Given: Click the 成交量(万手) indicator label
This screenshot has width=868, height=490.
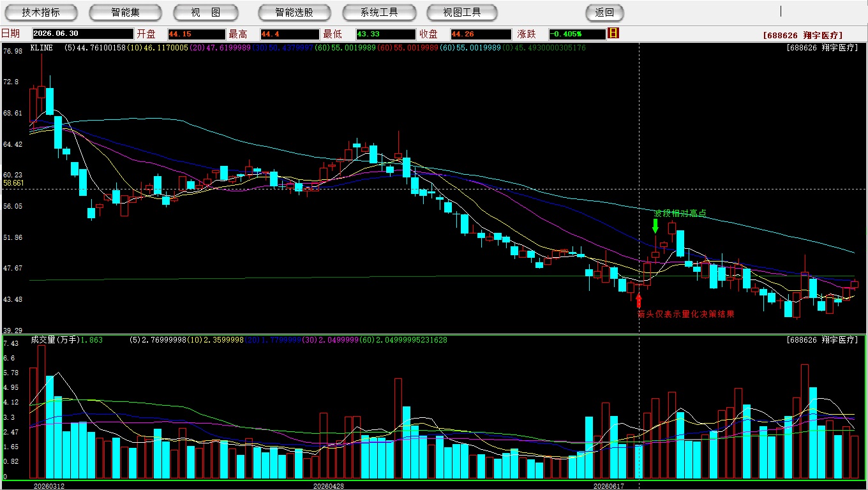Looking at the screenshot, I should [x=54, y=340].
